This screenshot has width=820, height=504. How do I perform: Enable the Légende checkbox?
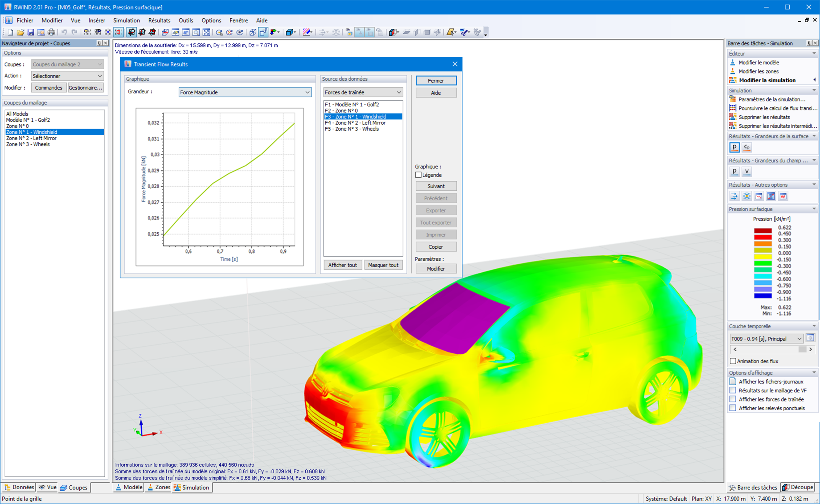pyautogui.click(x=419, y=175)
